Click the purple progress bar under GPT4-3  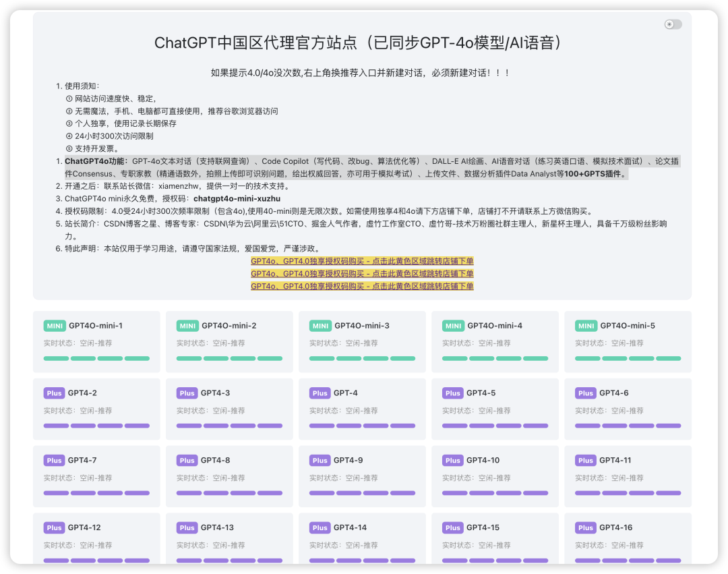[x=229, y=426]
